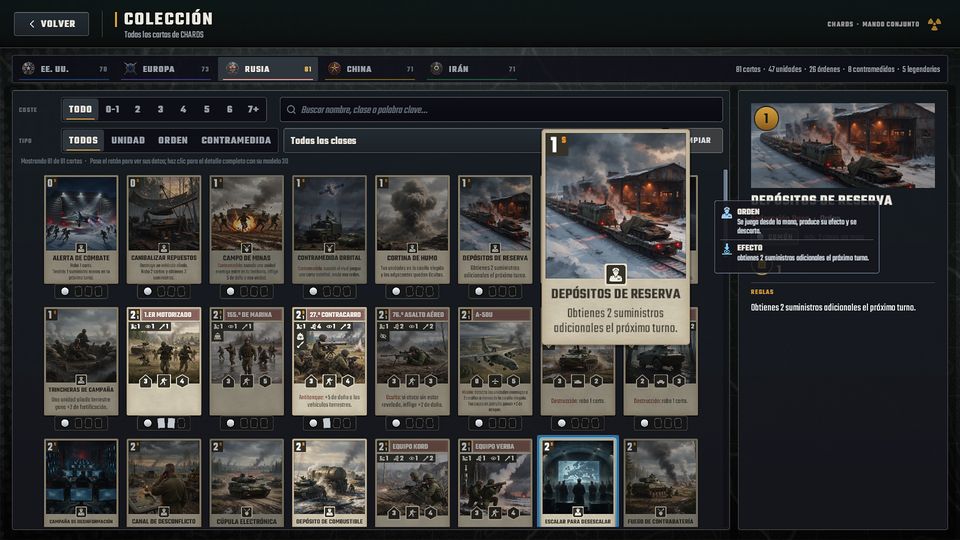Show only CONTRAMEDIDA type cards

click(236, 140)
